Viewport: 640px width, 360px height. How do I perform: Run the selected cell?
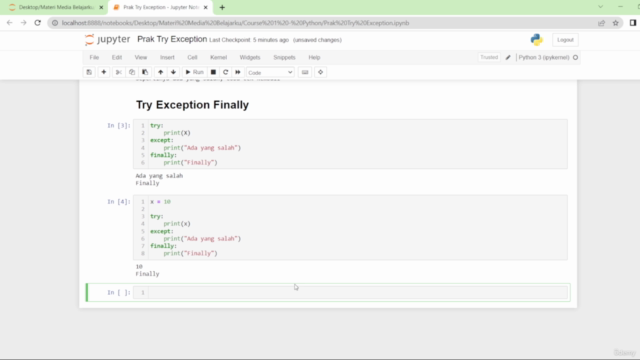click(x=195, y=72)
